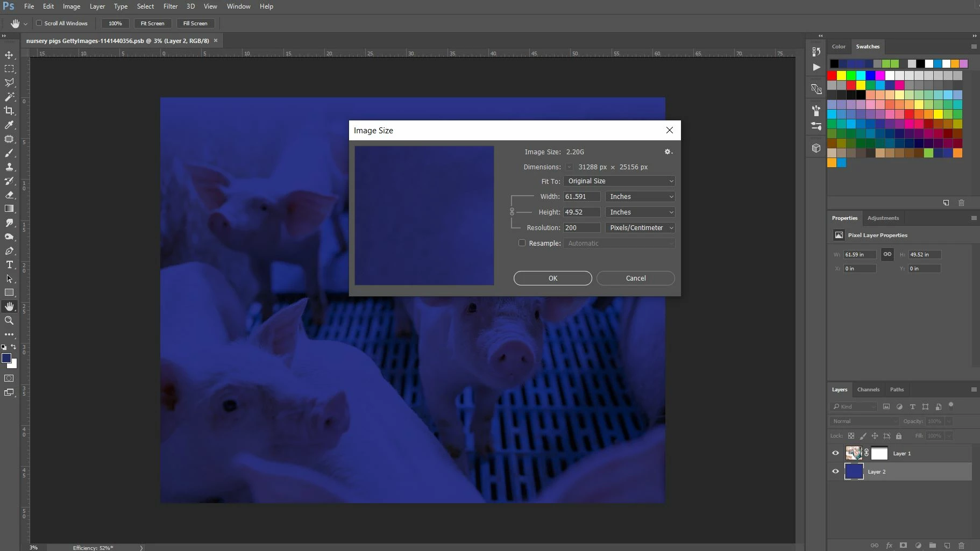Screen dimensions: 980x551
Task: Open the Image Size settings gear
Action: (x=668, y=152)
